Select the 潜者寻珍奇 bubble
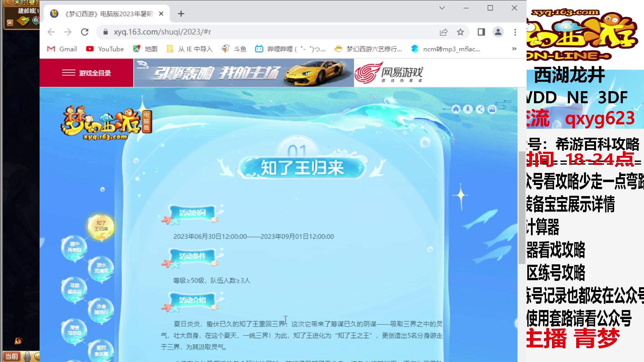 [x=74, y=331]
